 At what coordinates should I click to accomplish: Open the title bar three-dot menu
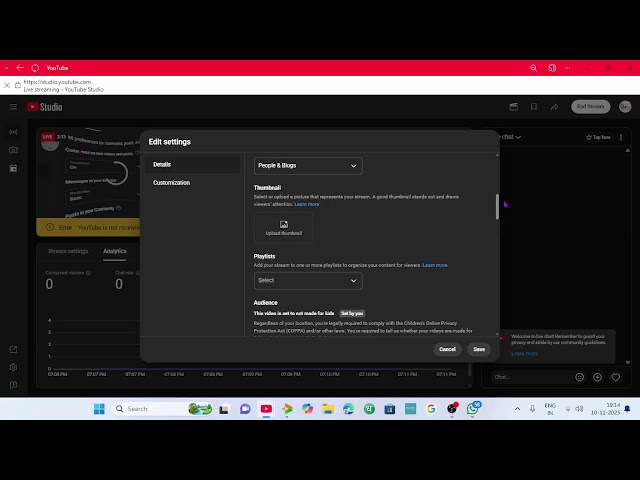(567, 68)
